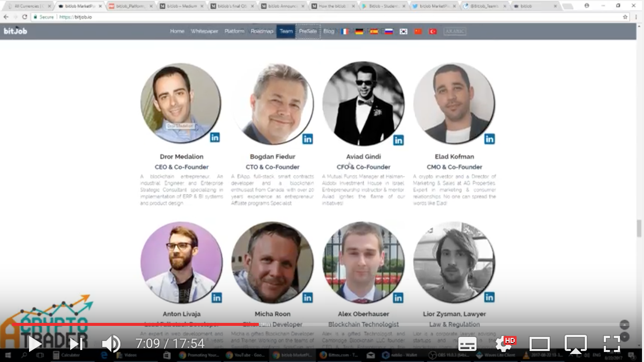Screen dimensions: 644x362
Task: Open the Roadmap menu item
Action: (x=262, y=31)
